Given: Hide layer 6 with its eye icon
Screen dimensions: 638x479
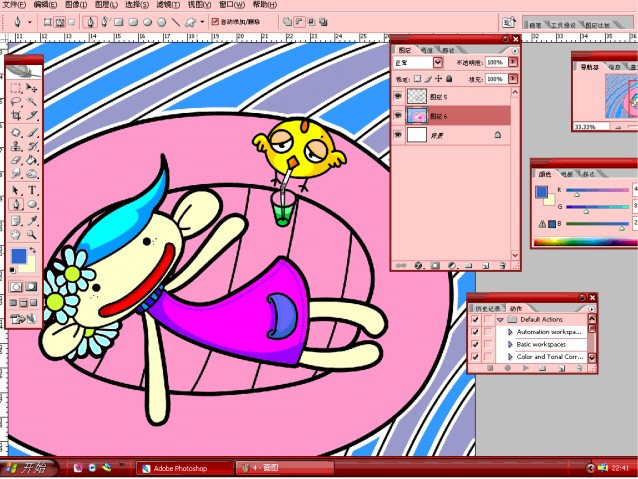Looking at the screenshot, I should coord(398,116).
